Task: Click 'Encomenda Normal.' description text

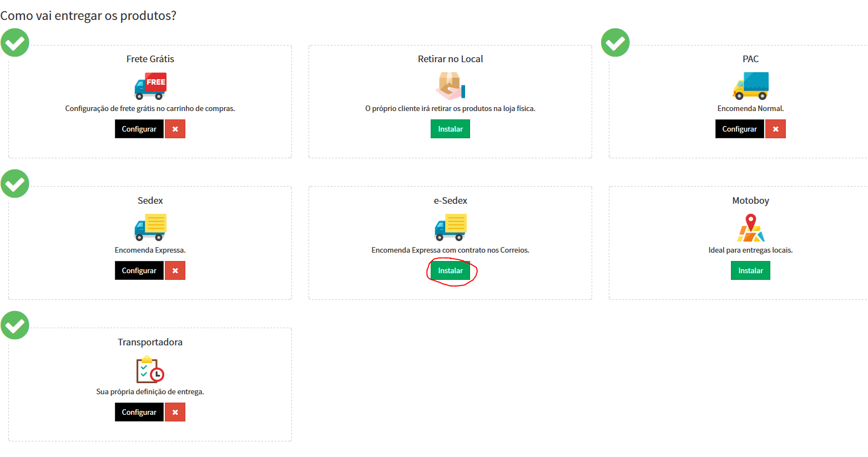Action: [x=750, y=108]
